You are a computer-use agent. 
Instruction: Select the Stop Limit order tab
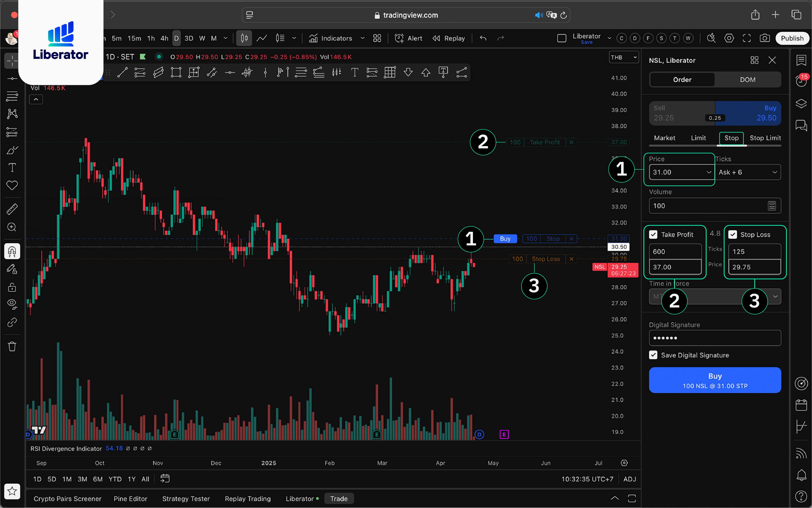coord(765,138)
